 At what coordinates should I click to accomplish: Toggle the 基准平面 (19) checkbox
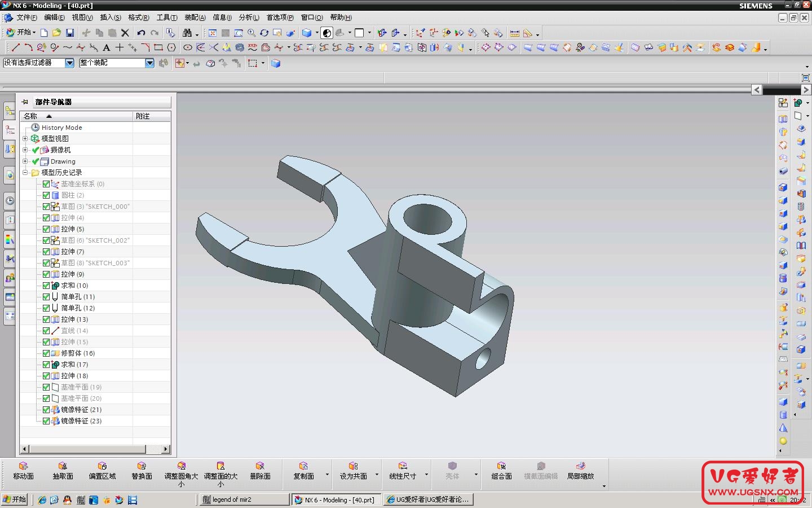pyautogui.click(x=46, y=387)
